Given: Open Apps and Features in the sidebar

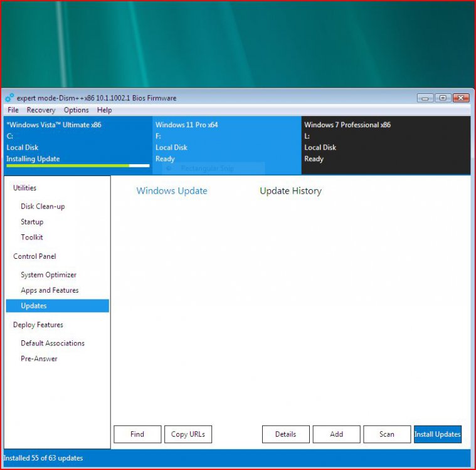Looking at the screenshot, I should pyautogui.click(x=50, y=290).
